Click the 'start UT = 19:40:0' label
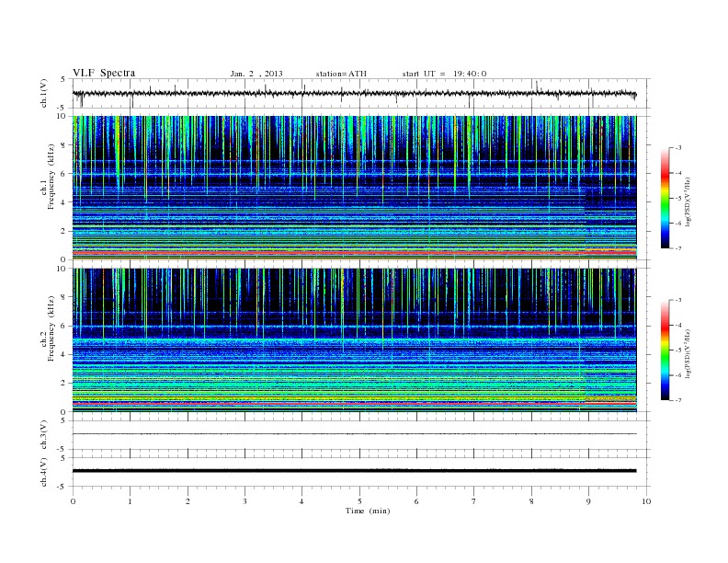Image resolution: width=728 pixels, height=563 pixels. coord(444,74)
